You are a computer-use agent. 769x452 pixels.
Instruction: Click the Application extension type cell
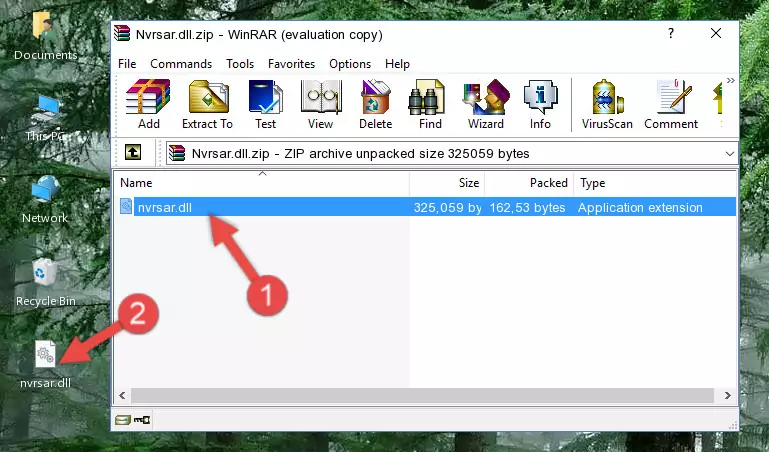pyautogui.click(x=640, y=207)
